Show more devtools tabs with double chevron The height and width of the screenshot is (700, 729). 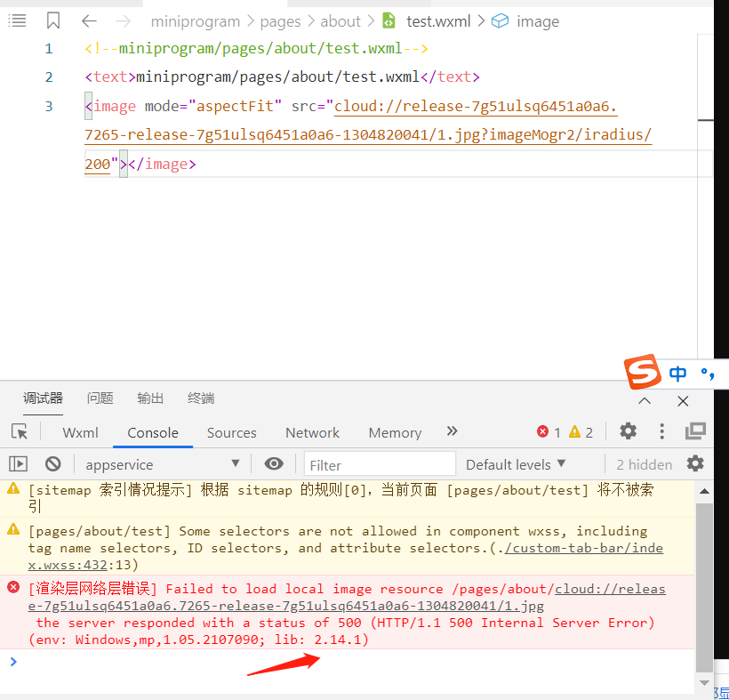[452, 431]
